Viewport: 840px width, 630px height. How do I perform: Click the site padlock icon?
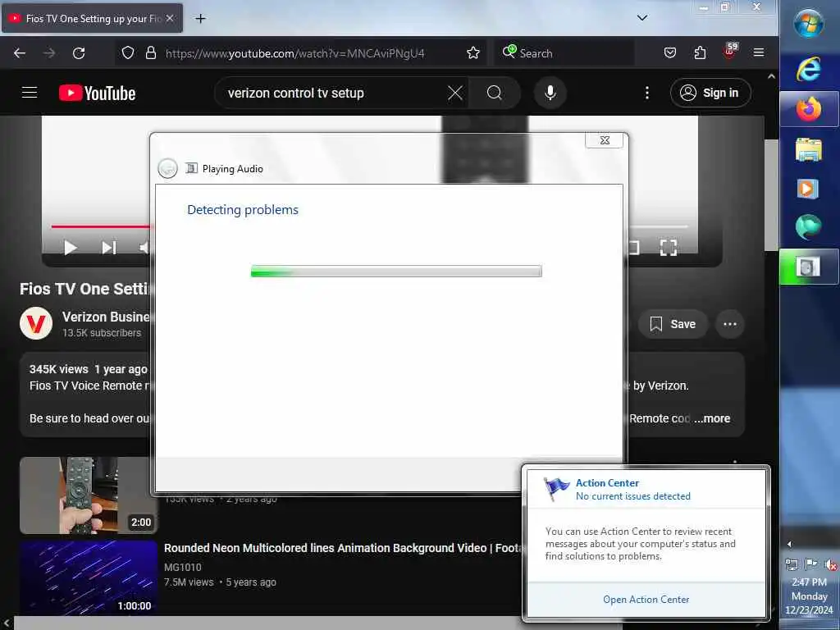tap(151, 53)
